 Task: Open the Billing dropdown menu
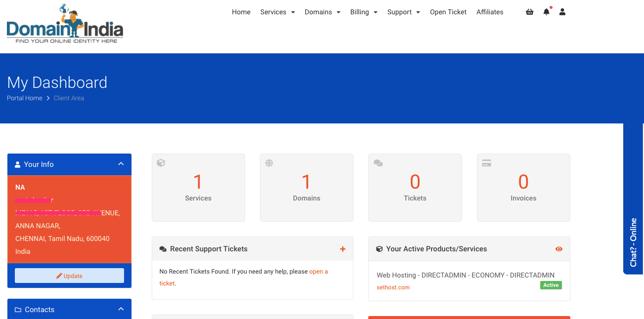pos(363,12)
